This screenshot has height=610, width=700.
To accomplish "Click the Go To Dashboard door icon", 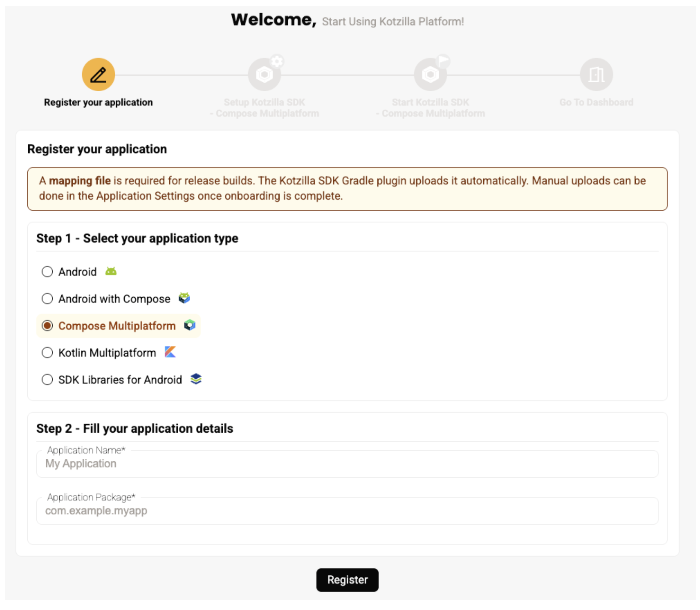I will [x=596, y=75].
